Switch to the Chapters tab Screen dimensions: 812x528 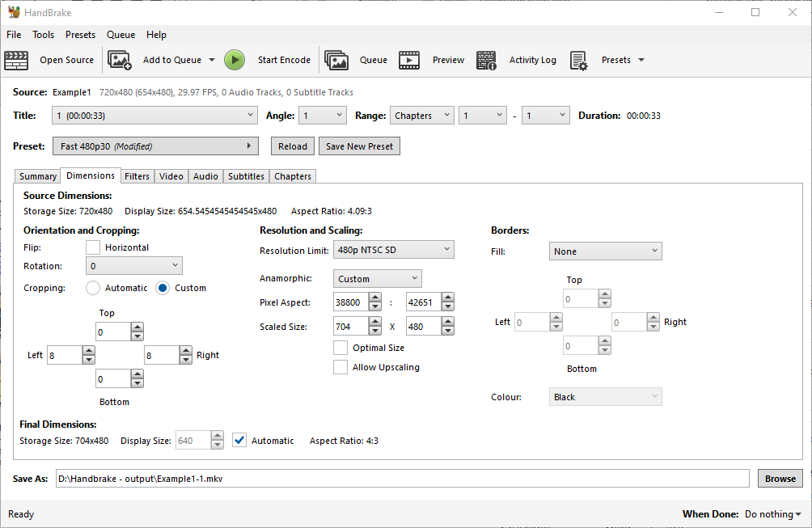[x=293, y=176]
